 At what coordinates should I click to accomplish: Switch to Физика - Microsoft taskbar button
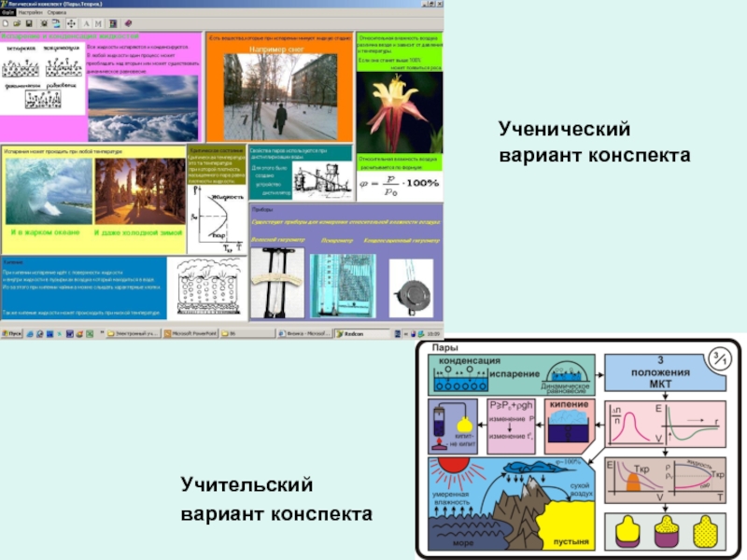(304, 334)
